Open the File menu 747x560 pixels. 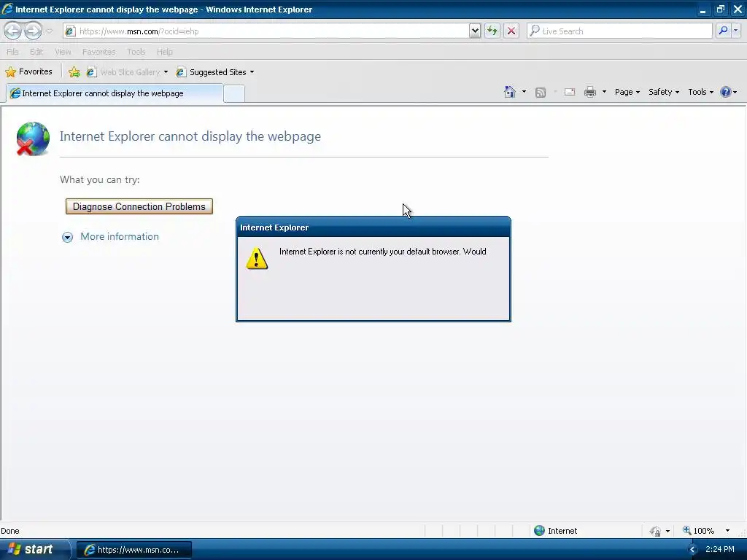click(x=13, y=52)
